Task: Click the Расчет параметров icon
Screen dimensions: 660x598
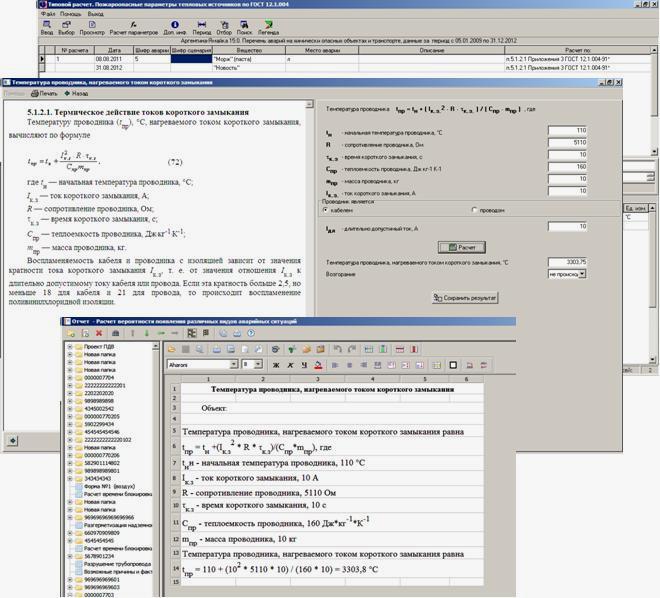Action: (133, 28)
